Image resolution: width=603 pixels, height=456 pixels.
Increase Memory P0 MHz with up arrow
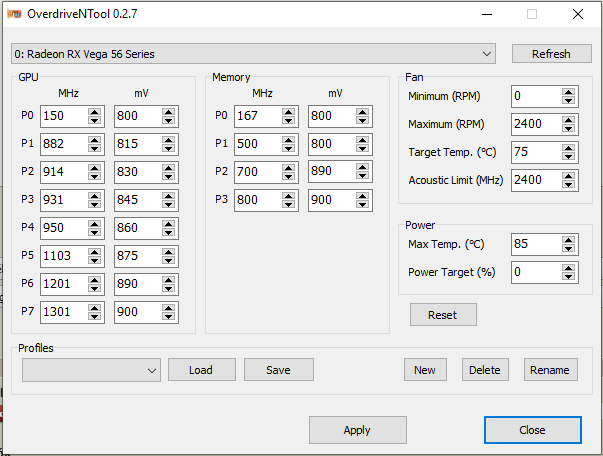tap(288, 112)
